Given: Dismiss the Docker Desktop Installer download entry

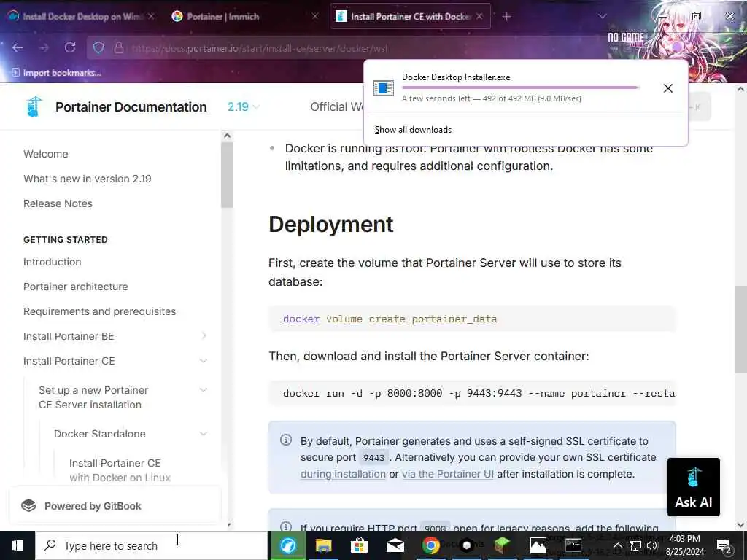Looking at the screenshot, I should point(668,88).
